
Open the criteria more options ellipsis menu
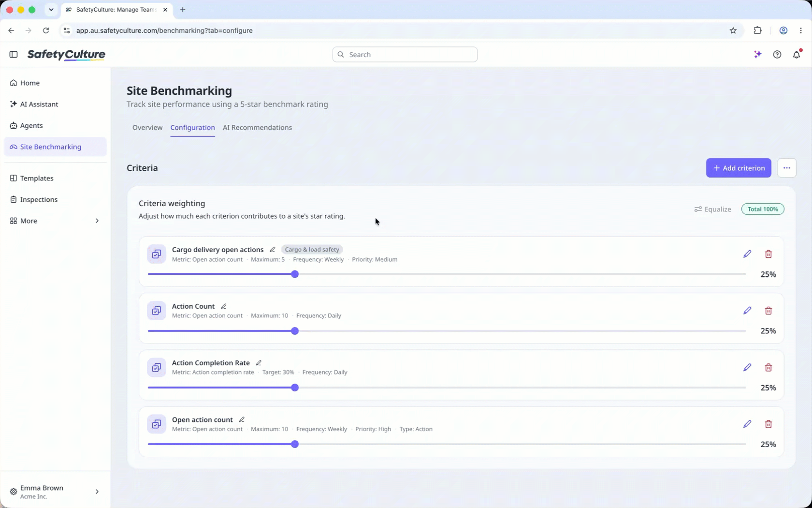click(787, 168)
